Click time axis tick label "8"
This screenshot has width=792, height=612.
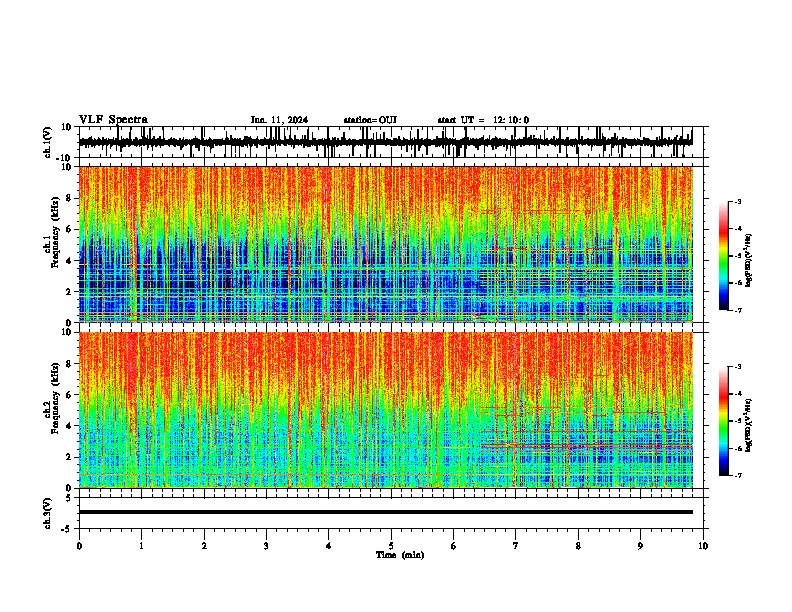coord(578,546)
